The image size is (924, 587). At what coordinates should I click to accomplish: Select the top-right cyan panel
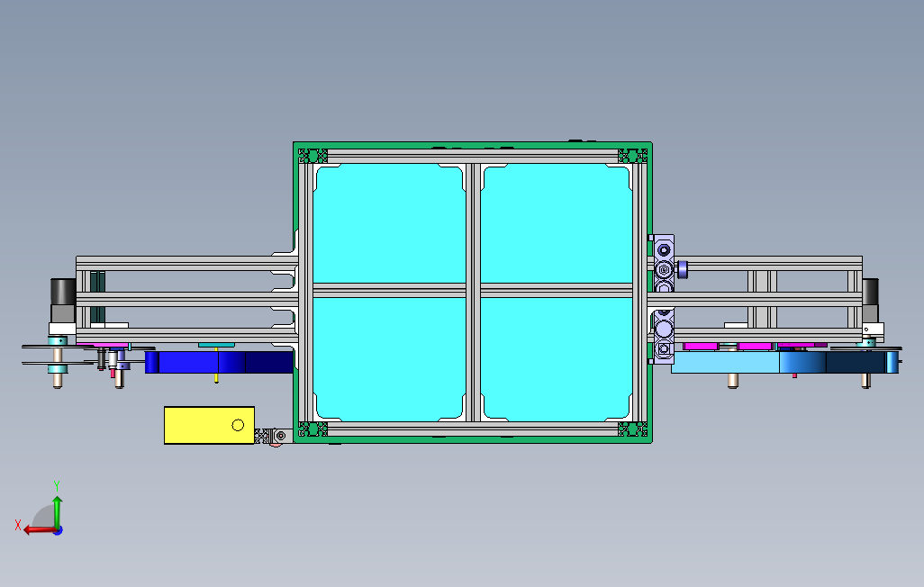[557, 223]
